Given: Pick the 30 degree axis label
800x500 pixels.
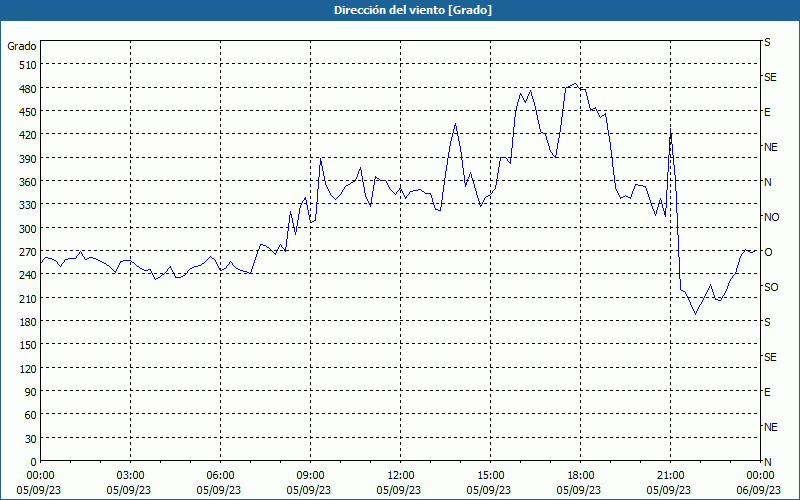Looking at the screenshot, I should point(31,439).
